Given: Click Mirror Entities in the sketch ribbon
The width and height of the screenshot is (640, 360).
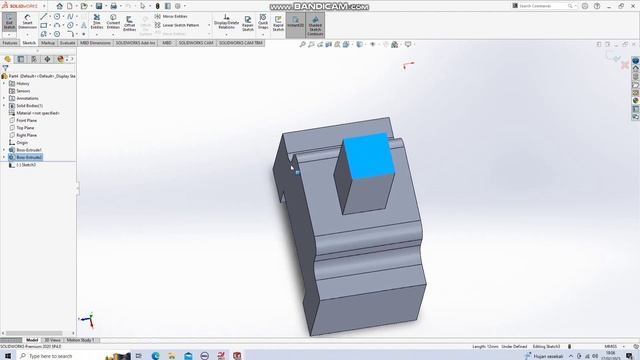Looking at the screenshot, I should click(x=171, y=16).
